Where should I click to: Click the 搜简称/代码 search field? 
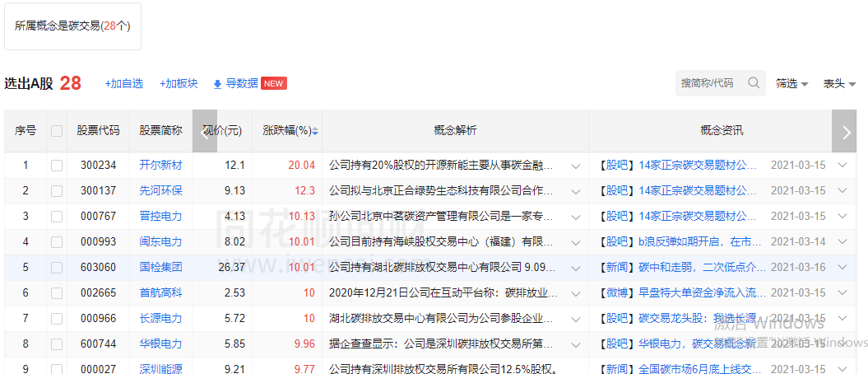pyautogui.click(x=710, y=83)
